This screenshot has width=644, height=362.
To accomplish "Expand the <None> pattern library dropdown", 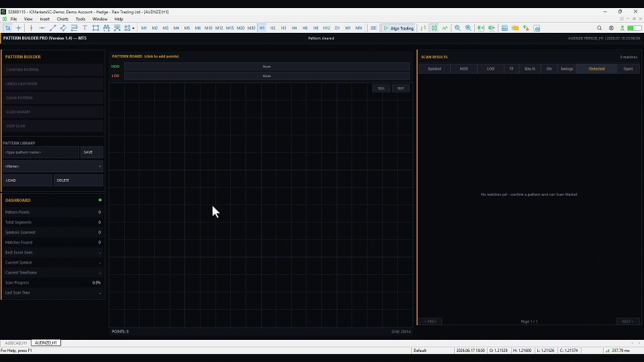I will coord(53,166).
